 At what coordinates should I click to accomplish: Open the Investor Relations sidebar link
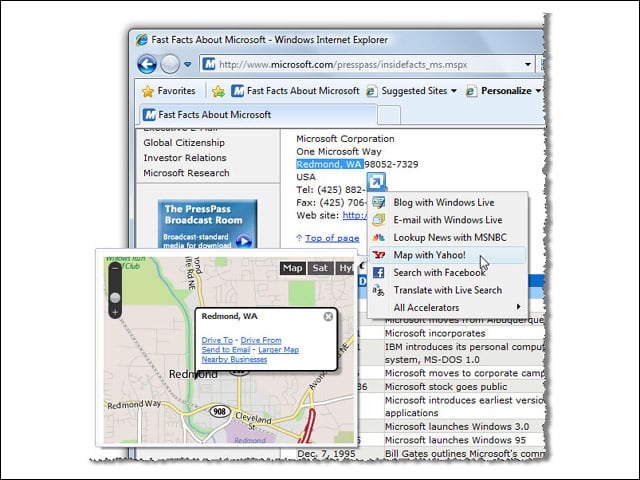click(x=184, y=158)
